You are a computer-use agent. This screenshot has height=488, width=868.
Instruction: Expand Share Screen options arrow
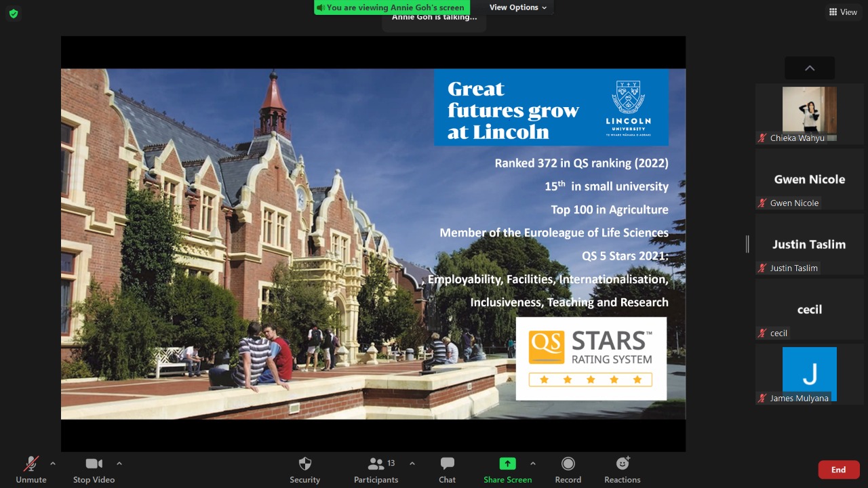coord(533,464)
